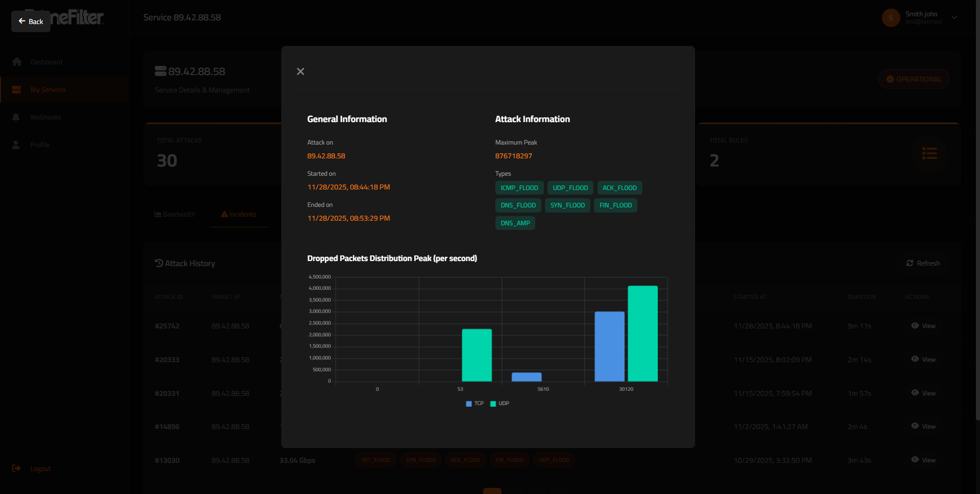Image resolution: width=980 pixels, height=494 pixels.
Task: Close the attack details modal
Action: click(300, 72)
